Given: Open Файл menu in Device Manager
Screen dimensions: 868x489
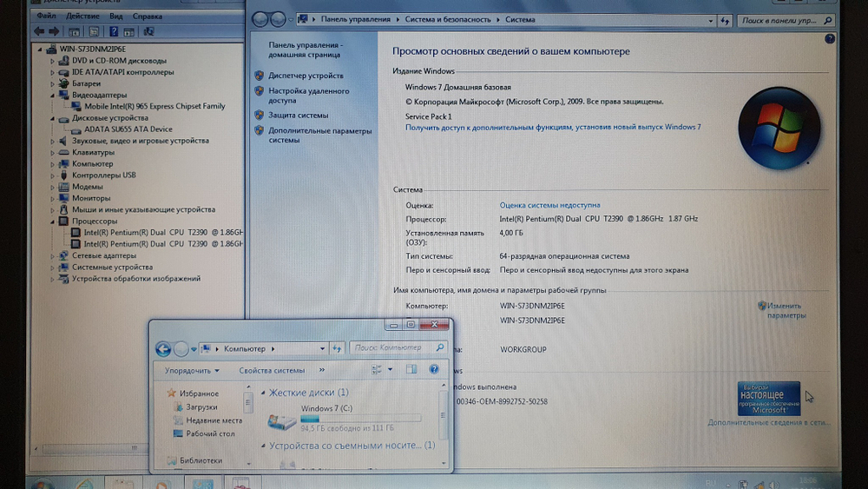Looking at the screenshot, I should [x=46, y=16].
